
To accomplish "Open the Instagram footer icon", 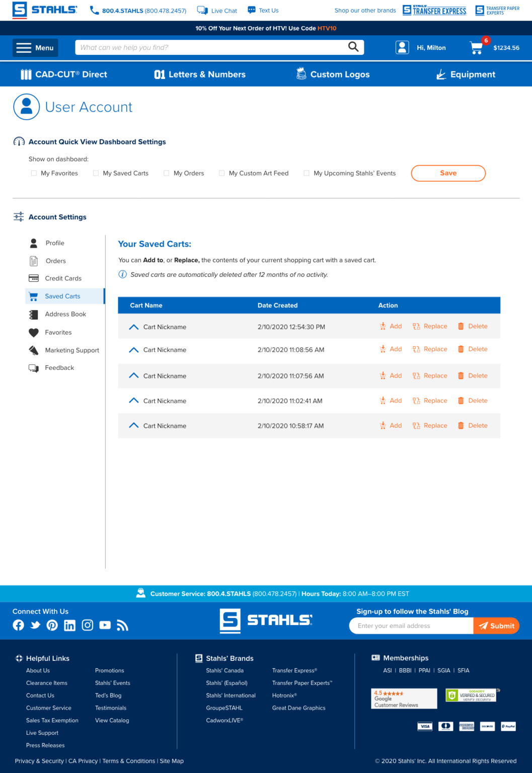I will pyautogui.click(x=88, y=625).
